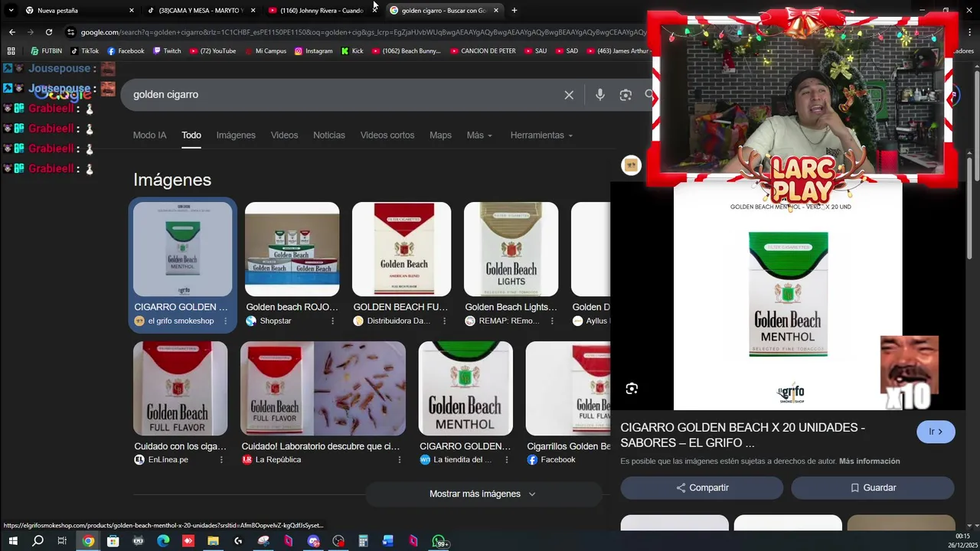Image resolution: width=980 pixels, height=551 pixels.
Task: Open Facebook bookmark
Action: pos(126,51)
